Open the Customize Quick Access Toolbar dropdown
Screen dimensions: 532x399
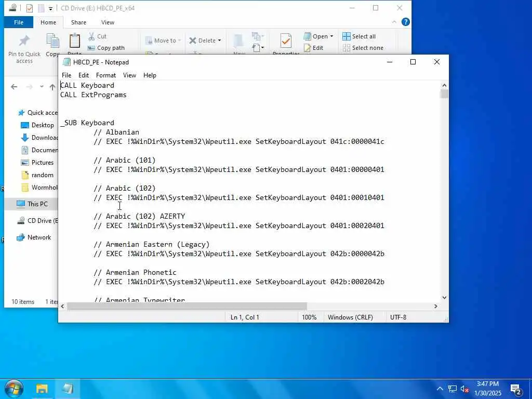[x=50, y=8]
